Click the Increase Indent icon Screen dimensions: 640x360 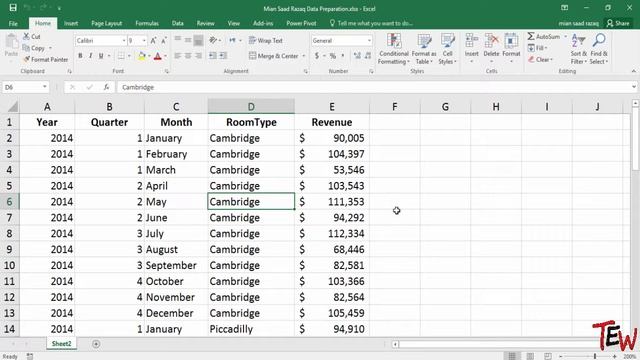(223, 56)
